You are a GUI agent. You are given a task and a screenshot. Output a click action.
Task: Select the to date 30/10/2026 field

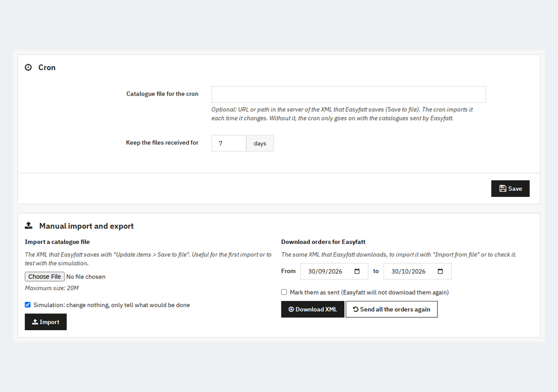tap(418, 271)
